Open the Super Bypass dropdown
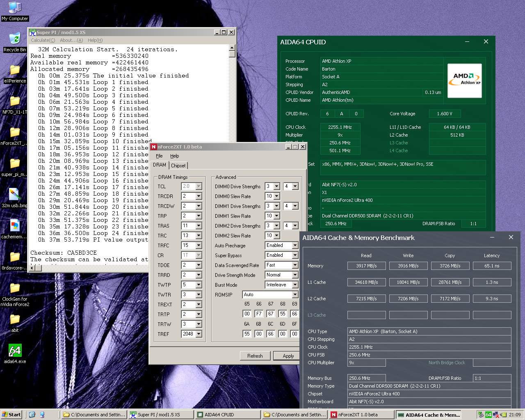This screenshot has width=525, height=420. (294, 255)
